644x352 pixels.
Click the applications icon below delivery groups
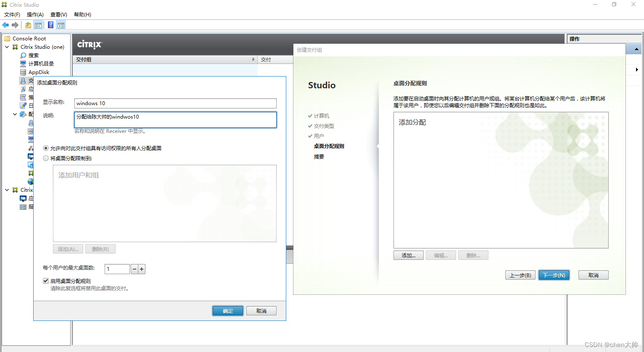pyautogui.click(x=23, y=89)
